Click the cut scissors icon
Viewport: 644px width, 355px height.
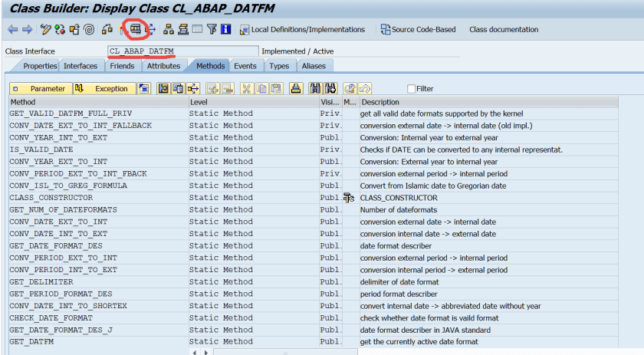pyautogui.click(x=247, y=89)
